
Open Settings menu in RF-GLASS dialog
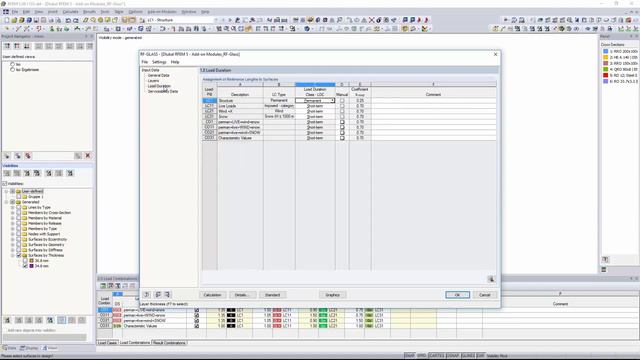point(159,62)
